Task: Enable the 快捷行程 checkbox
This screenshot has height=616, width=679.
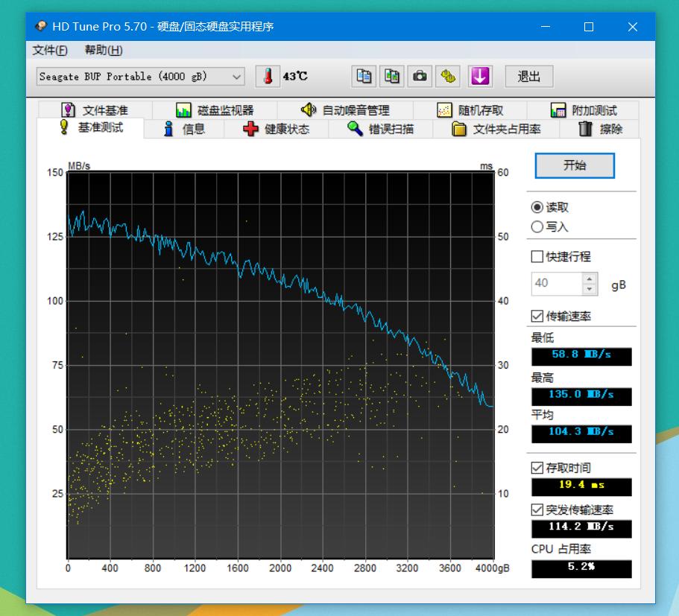Action: 537,257
